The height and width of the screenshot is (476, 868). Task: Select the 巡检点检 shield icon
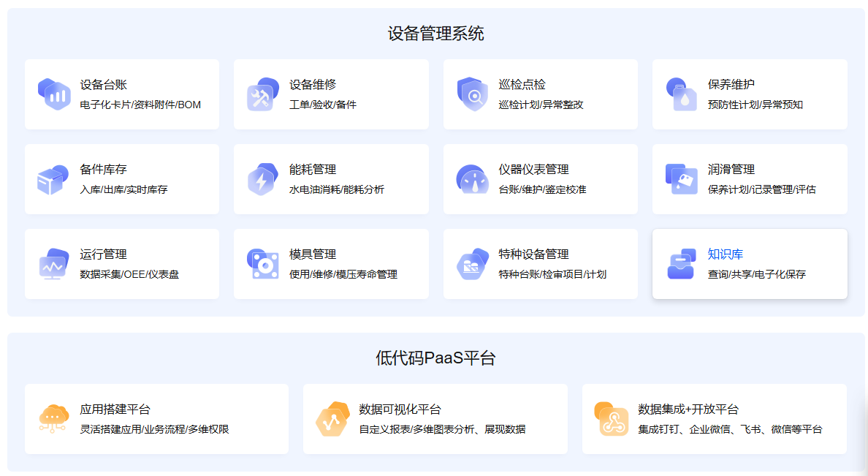click(x=472, y=94)
